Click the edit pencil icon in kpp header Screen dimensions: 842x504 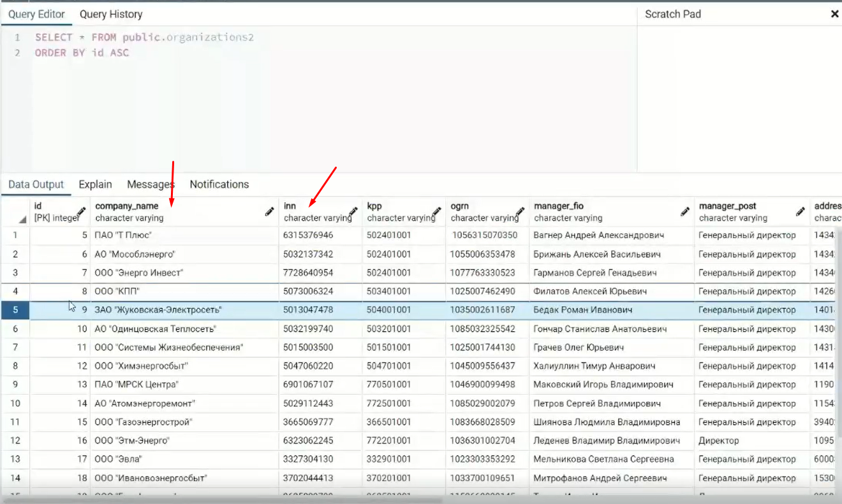coord(437,211)
